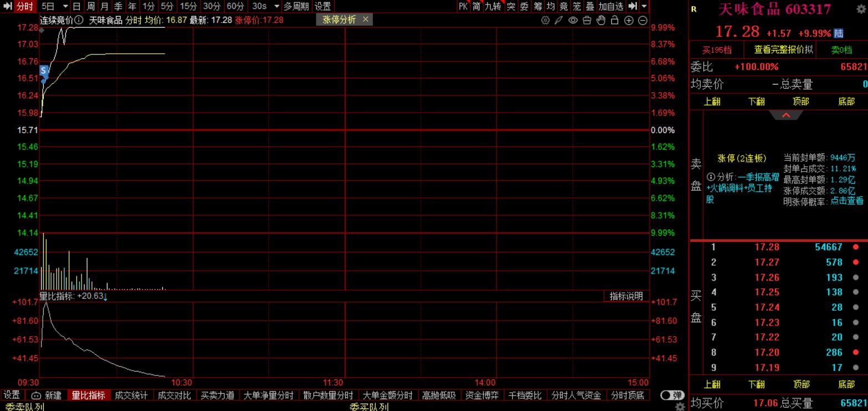Expand the 30s interval dropdown arrow
The height and width of the screenshot is (411, 868).
(275, 7)
